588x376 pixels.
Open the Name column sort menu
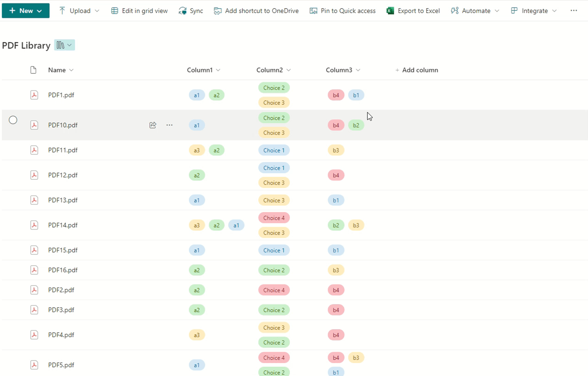(71, 70)
